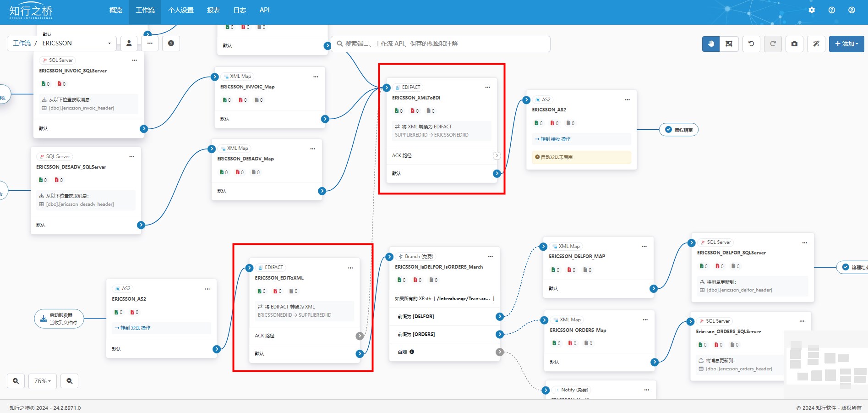The image size is (868, 413).
Task: Click the undo arrow icon
Action: coord(751,44)
